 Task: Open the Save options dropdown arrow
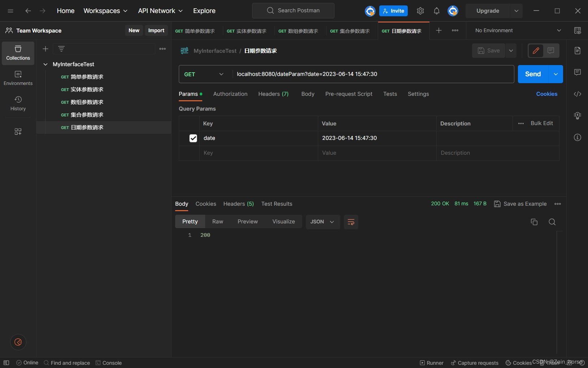click(x=511, y=51)
